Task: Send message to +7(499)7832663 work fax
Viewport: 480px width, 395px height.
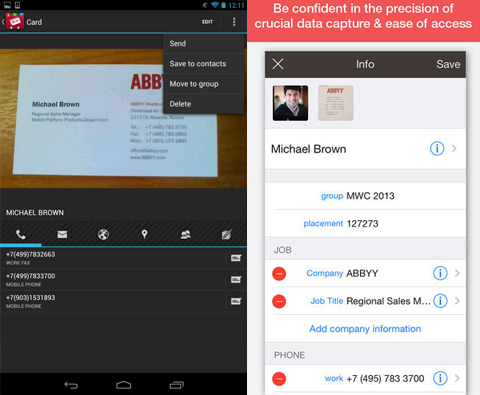Action: coord(236,258)
